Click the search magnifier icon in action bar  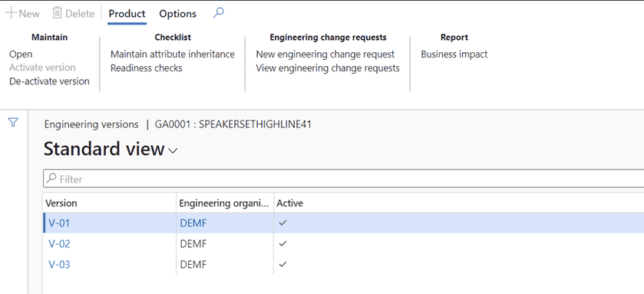click(x=219, y=13)
